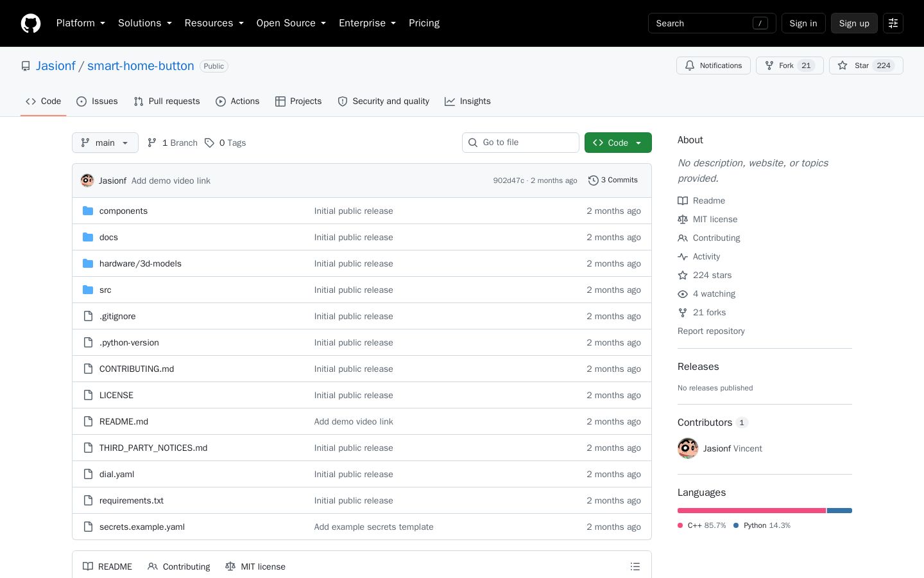Open the Releases heading link

pyautogui.click(x=698, y=367)
